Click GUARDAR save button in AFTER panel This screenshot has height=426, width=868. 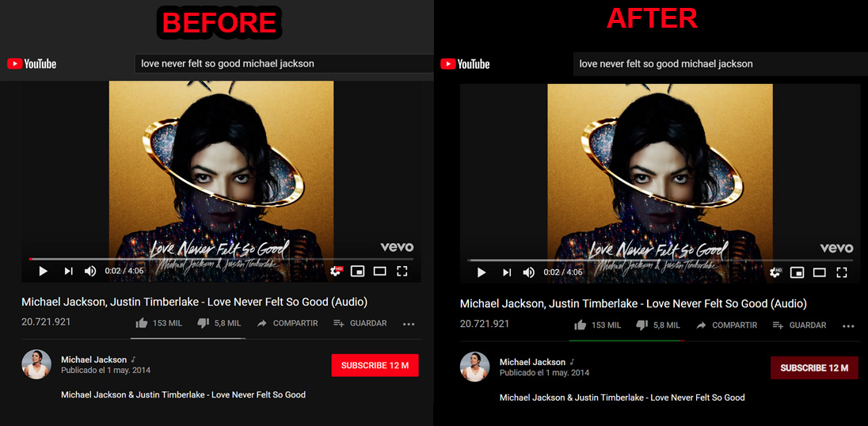click(799, 325)
